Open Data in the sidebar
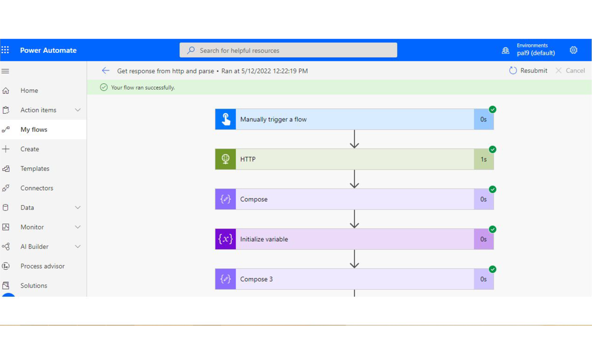 pos(43,208)
